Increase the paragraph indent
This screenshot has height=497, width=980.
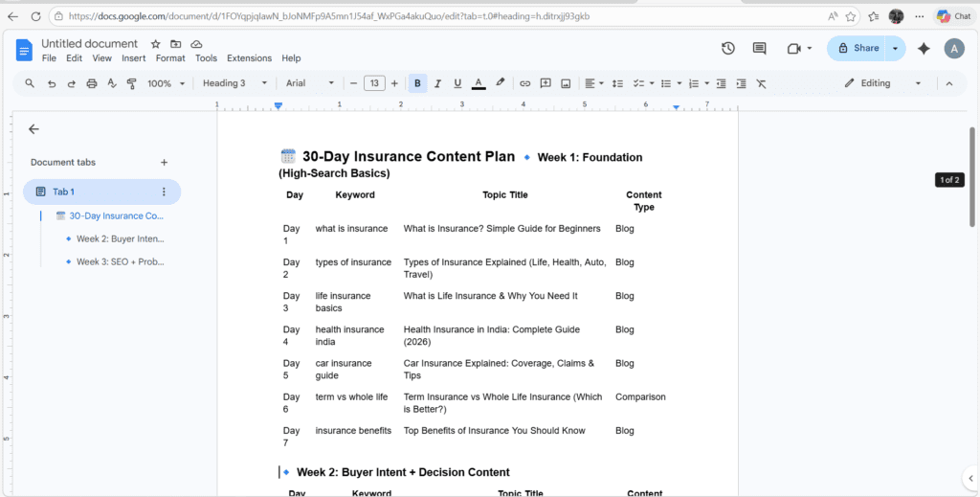742,83
